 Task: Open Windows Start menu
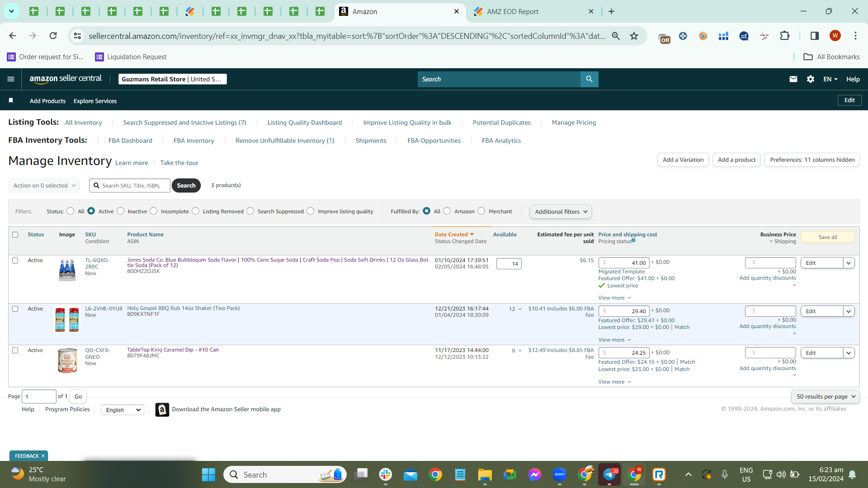[x=208, y=475]
